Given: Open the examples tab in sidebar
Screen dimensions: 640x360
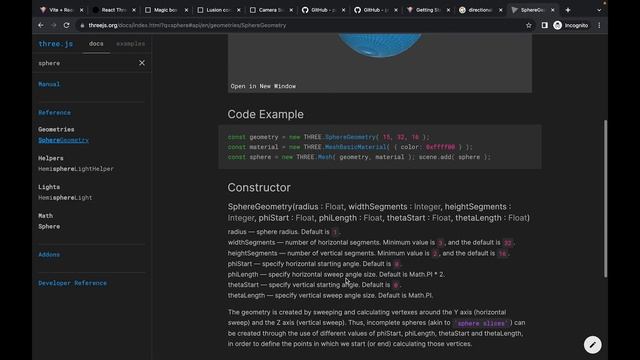Looking at the screenshot, I should 130,44.
